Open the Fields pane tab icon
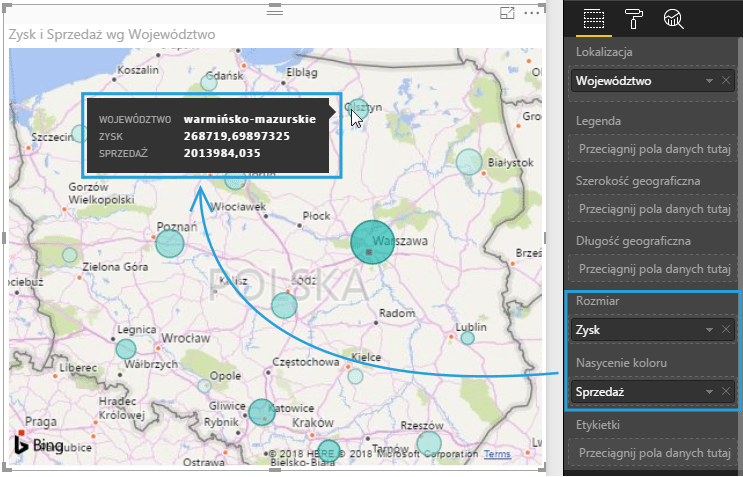 [x=594, y=18]
